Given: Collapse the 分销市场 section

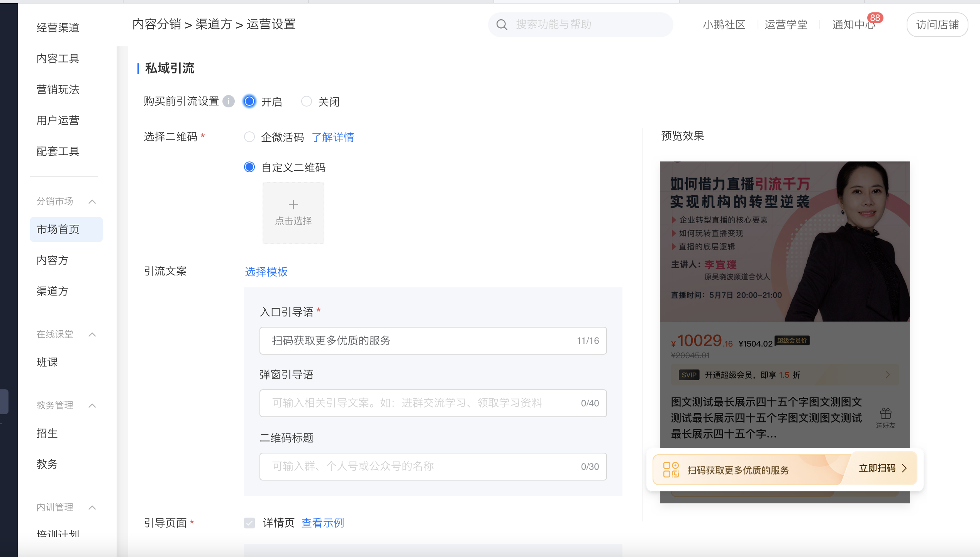Looking at the screenshot, I should pyautogui.click(x=92, y=202).
